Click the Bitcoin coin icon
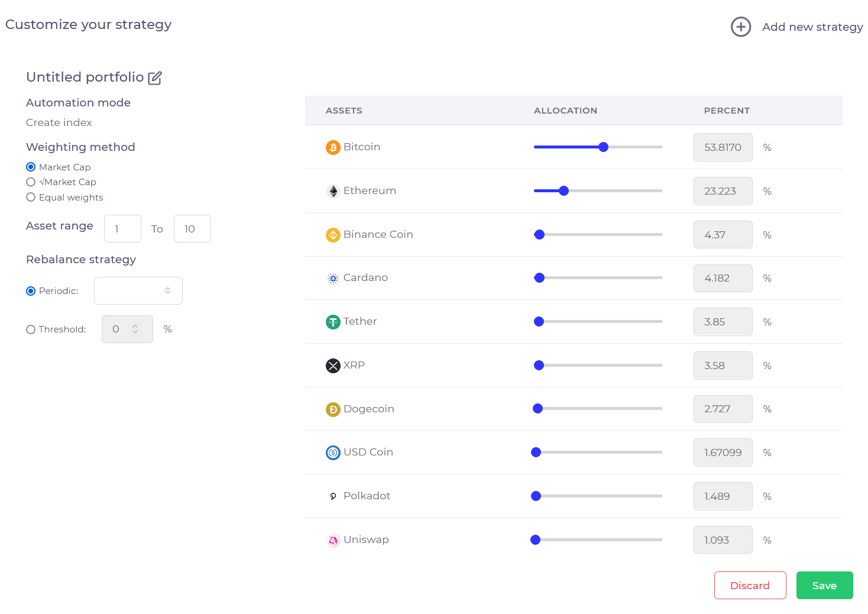868x614 pixels. 333,147
